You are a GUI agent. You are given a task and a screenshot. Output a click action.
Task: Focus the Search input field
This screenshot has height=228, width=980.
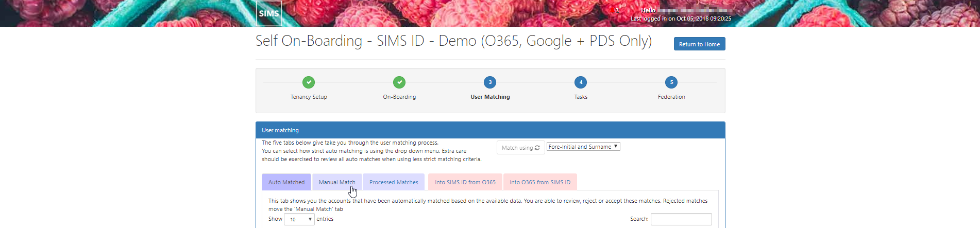coord(681,219)
